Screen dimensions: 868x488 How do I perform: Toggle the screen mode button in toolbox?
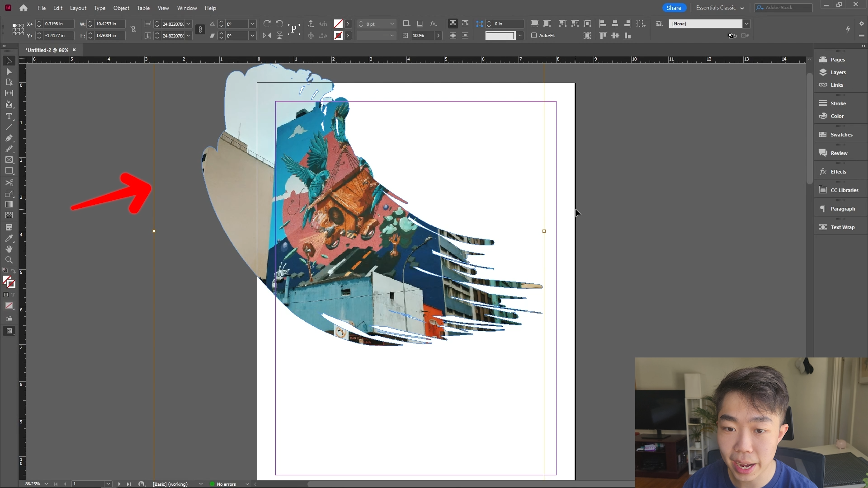(x=9, y=331)
